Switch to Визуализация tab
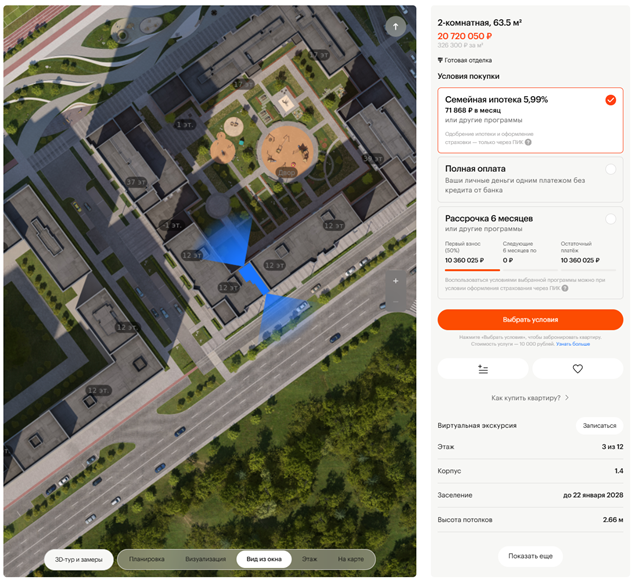 (205, 559)
